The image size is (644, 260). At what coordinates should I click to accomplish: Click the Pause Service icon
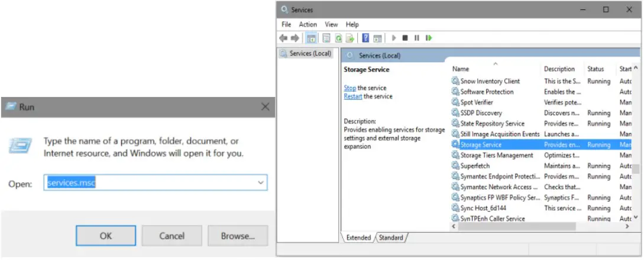pyautogui.click(x=416, y=38)
